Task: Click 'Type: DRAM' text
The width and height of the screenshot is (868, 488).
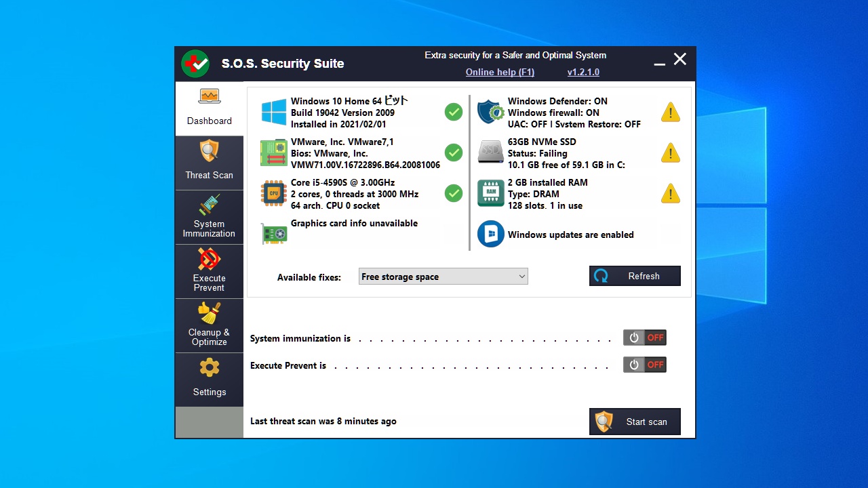Action: [x=534, y=194]
